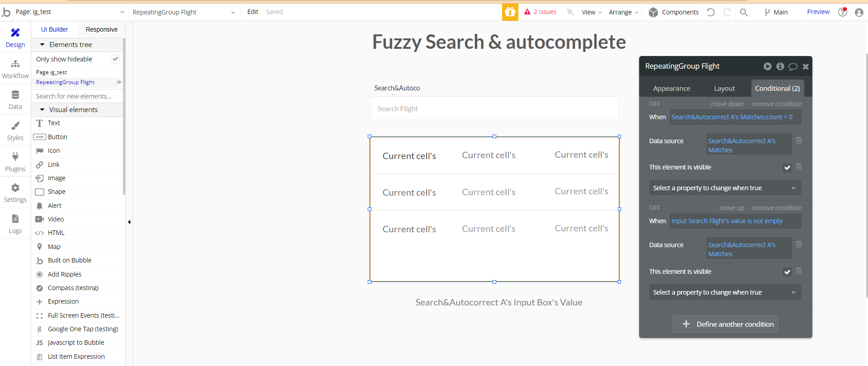Click play icon in RepeatingGroup Flight panel
Image resolution: width=868 pixels, height=366 pixels.
[768, 66]
